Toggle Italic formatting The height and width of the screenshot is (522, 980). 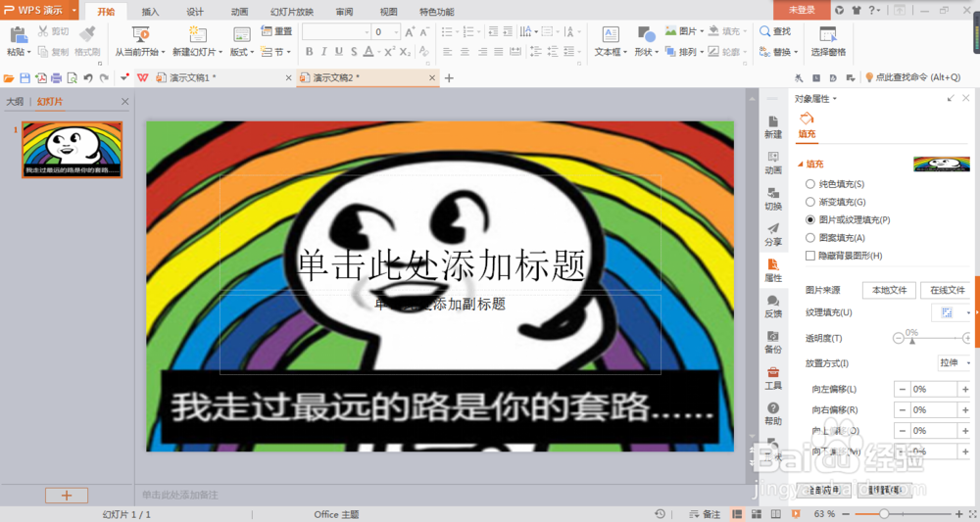(323, 52)
